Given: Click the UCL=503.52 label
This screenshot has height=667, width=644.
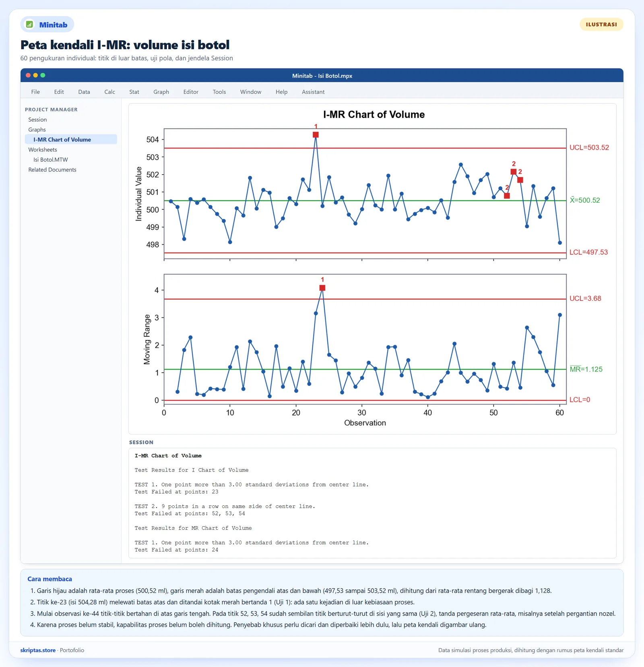Looking at the screenshot, I should (589, 148).
